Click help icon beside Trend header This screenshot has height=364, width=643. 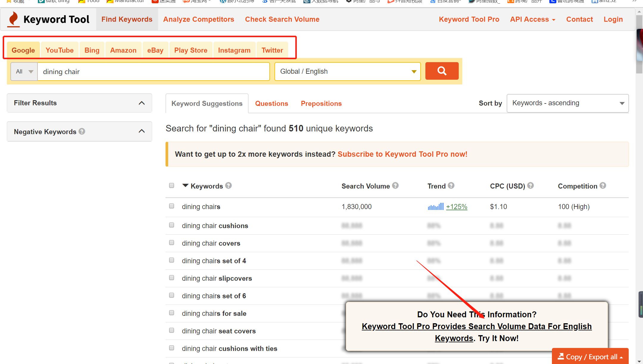tap(451, 186)
